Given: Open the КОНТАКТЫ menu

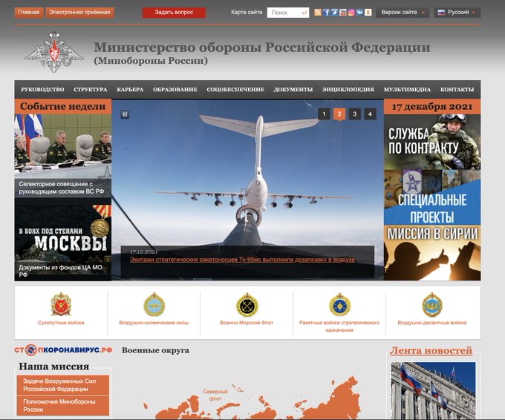Looking at the screenshot, I should point(457,90).
